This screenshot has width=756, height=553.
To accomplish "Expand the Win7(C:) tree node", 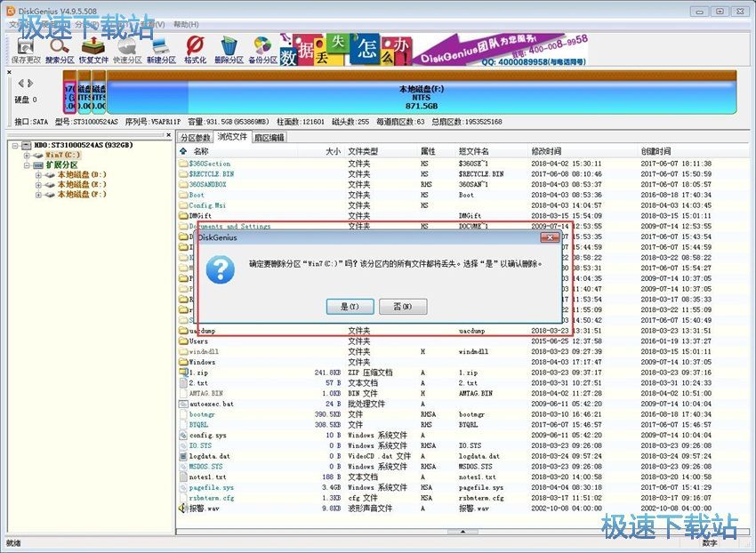I will click(x=27, y=156).
